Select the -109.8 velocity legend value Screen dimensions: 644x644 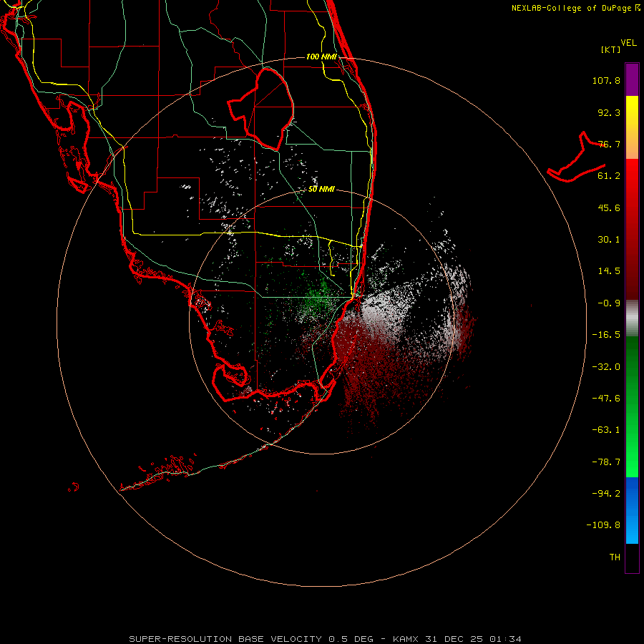tap(603, 525)
